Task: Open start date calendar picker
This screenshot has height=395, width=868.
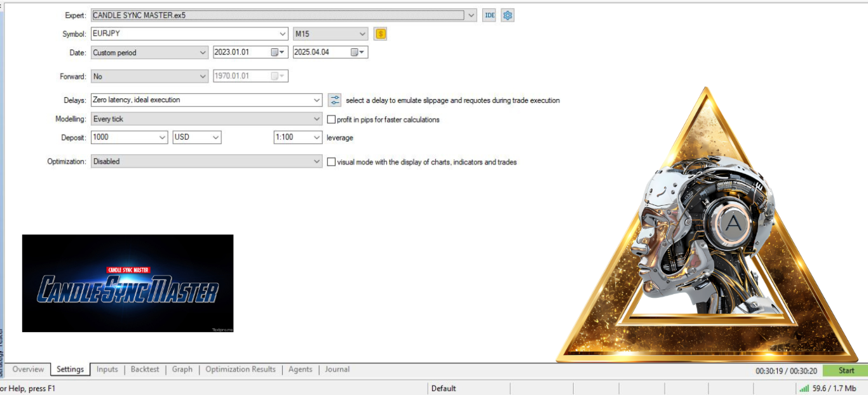Action: 278,53
